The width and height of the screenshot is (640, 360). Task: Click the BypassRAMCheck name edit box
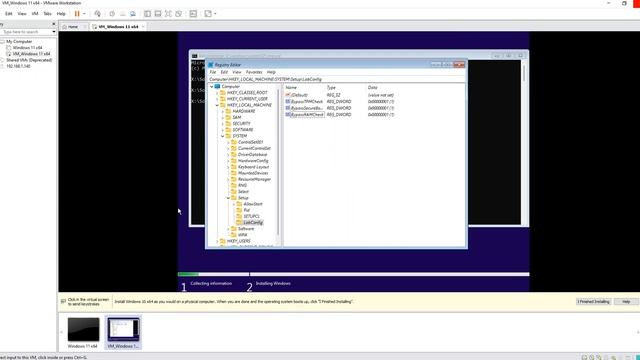[307, 115]
